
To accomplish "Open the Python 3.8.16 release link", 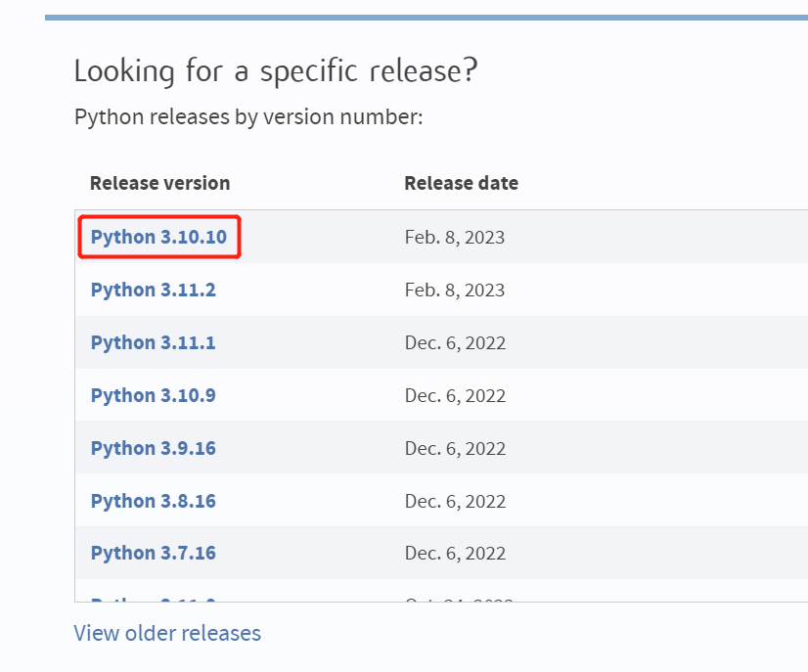I will tap(153, 502).
